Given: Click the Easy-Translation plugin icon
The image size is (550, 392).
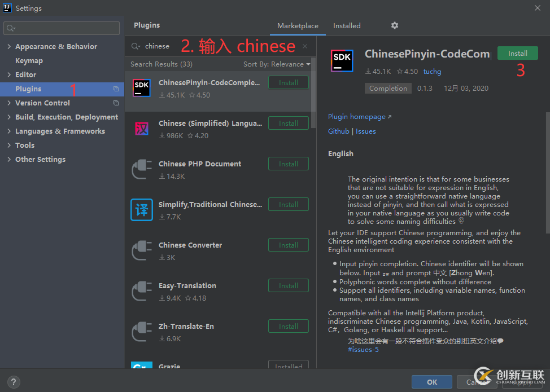Looking at the screenshot, I should click(x=141, y=291).
